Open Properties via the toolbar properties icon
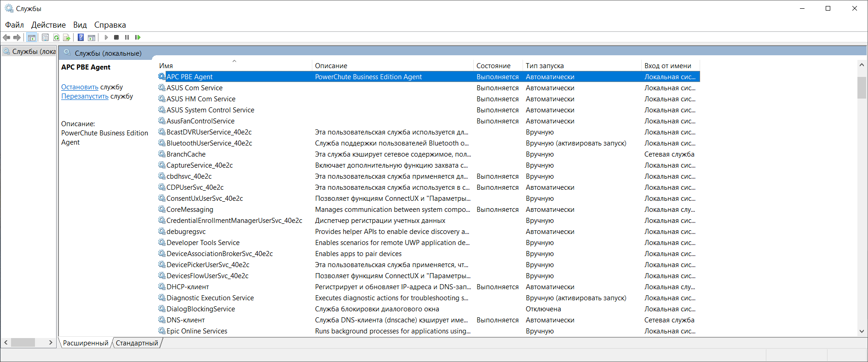 pos(45,37)
